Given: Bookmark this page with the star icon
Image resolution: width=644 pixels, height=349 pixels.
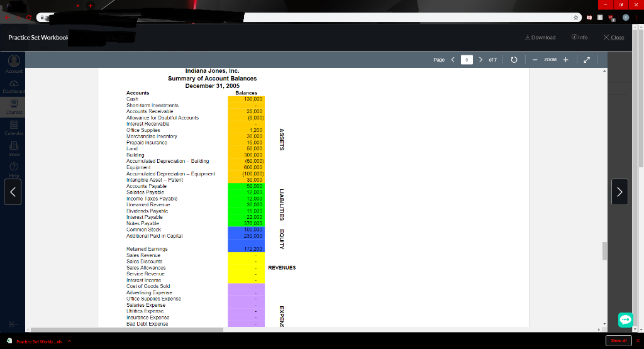Looking at the screenshot, I should (576, 17).
